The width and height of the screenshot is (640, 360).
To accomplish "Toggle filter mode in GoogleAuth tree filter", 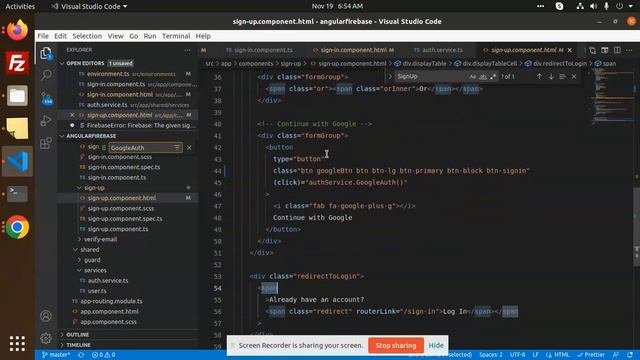I will [x=177, y=148].
